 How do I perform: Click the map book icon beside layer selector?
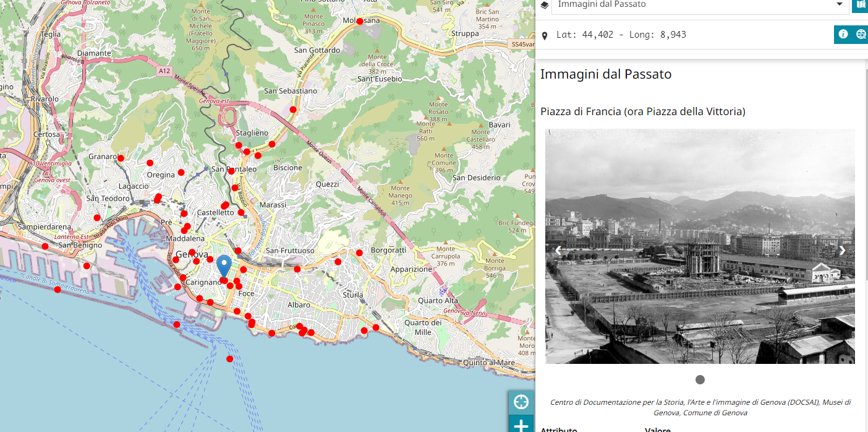860,5
